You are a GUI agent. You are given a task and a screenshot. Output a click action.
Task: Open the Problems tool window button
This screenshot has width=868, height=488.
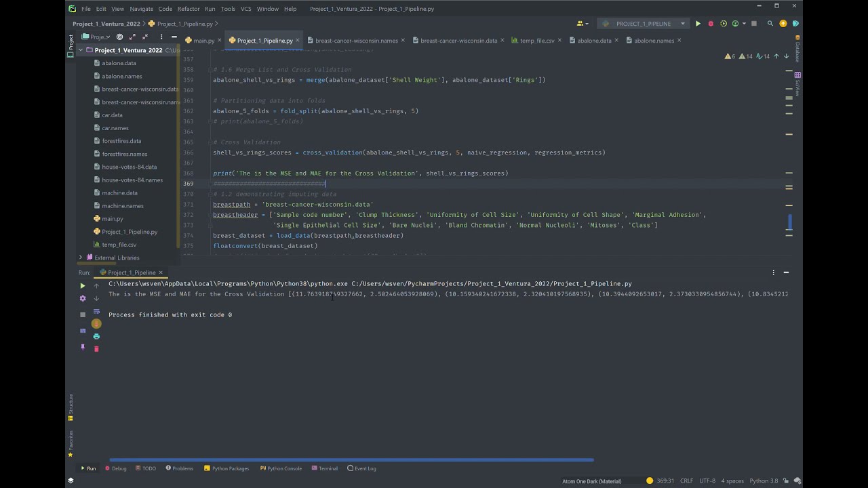pyautogui.click(x=179, y=468)
